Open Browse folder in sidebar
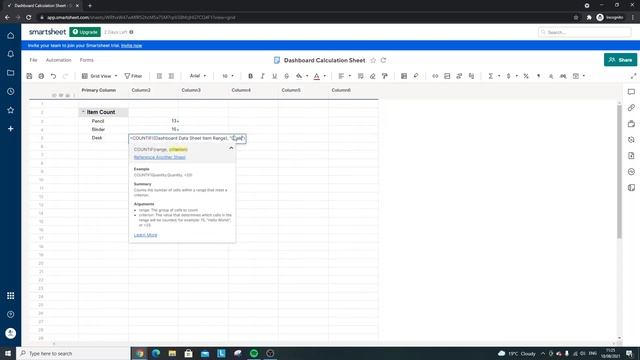This screenshot has height=360, width=640. coord(11,73)
